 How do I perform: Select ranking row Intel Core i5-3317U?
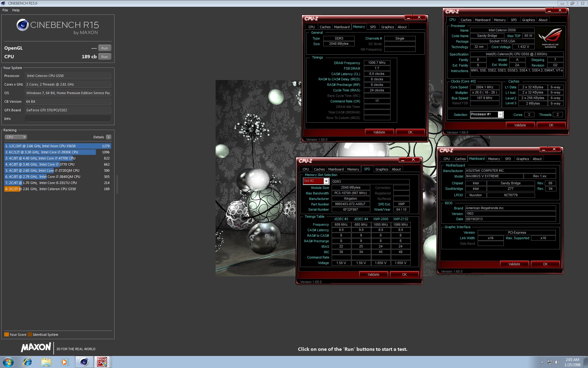(x=58, y=183)
